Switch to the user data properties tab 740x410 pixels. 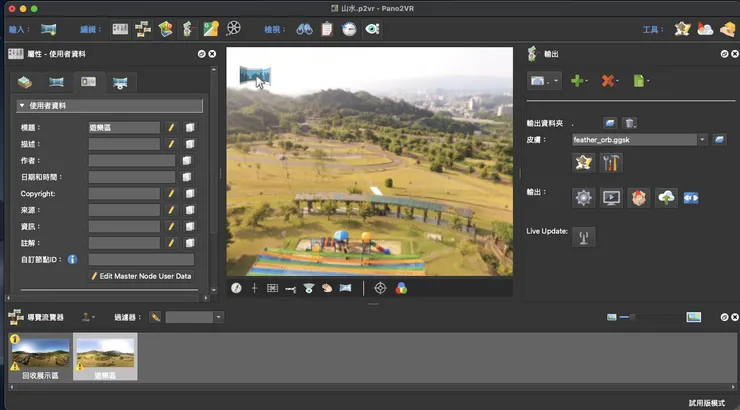(x=88, y=82)
